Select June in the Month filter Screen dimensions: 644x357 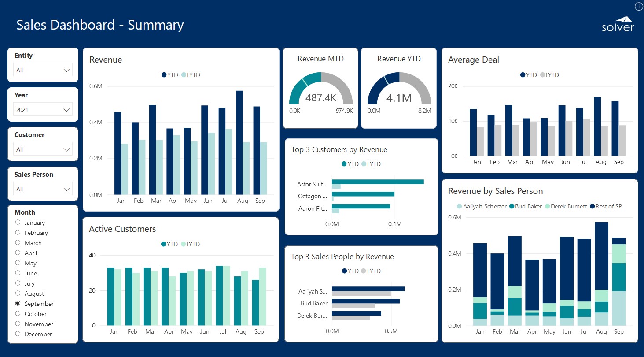coord(18,273)
